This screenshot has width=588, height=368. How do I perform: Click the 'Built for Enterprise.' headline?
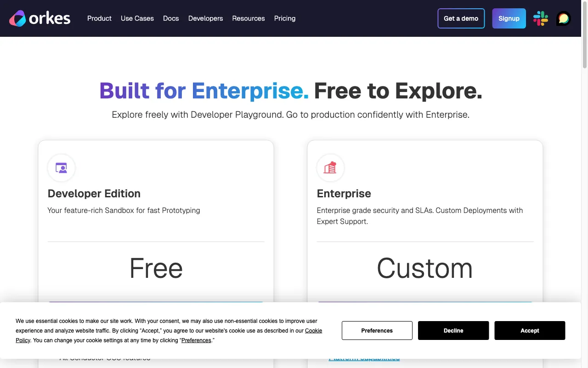click(x=204, y=91)
